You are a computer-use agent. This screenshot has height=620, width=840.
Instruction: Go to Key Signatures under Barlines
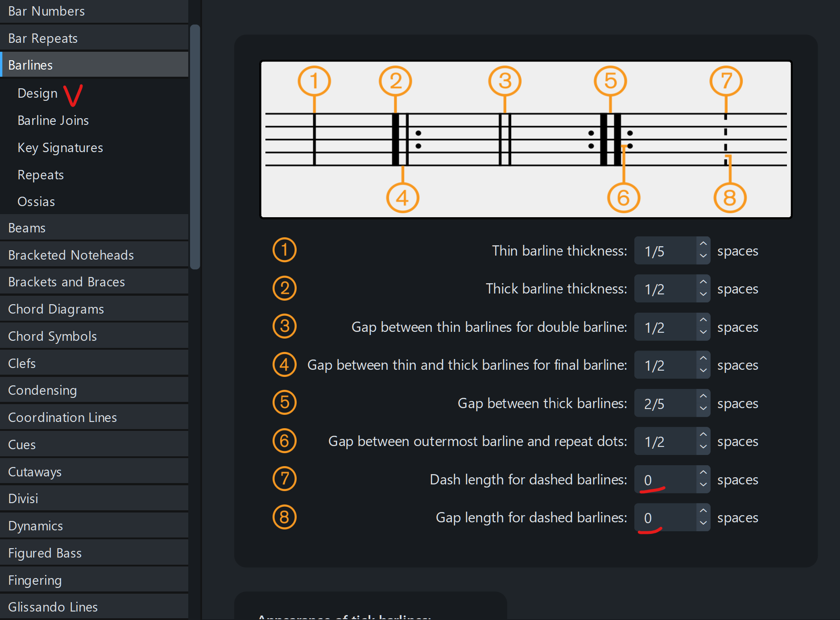pos(60,148)
